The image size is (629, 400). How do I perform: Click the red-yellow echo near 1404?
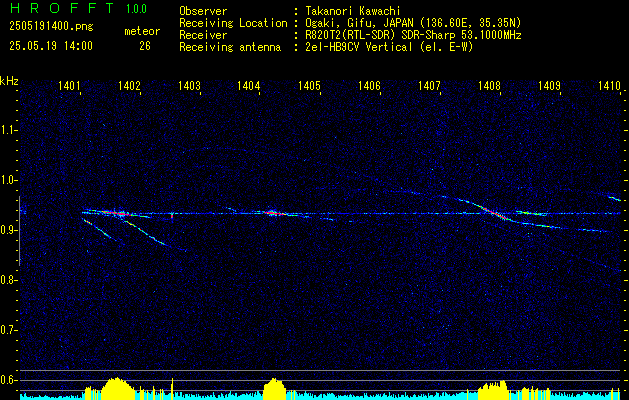(275, 213)
